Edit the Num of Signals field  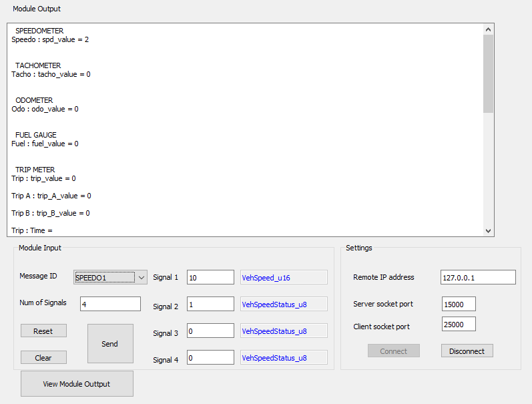pos(110,305)
